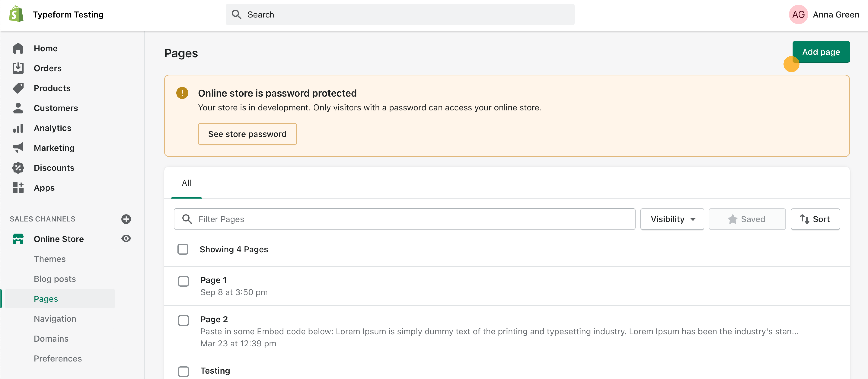Open Online Store channel
868x379 pixels.
(x=59, y=239)
